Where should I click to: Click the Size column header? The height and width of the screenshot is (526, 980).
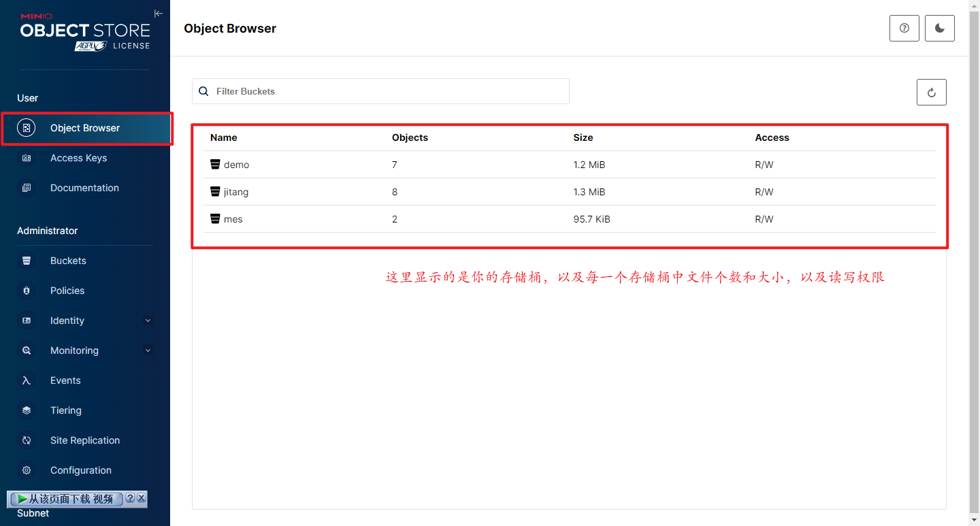(x=583, y=137)
